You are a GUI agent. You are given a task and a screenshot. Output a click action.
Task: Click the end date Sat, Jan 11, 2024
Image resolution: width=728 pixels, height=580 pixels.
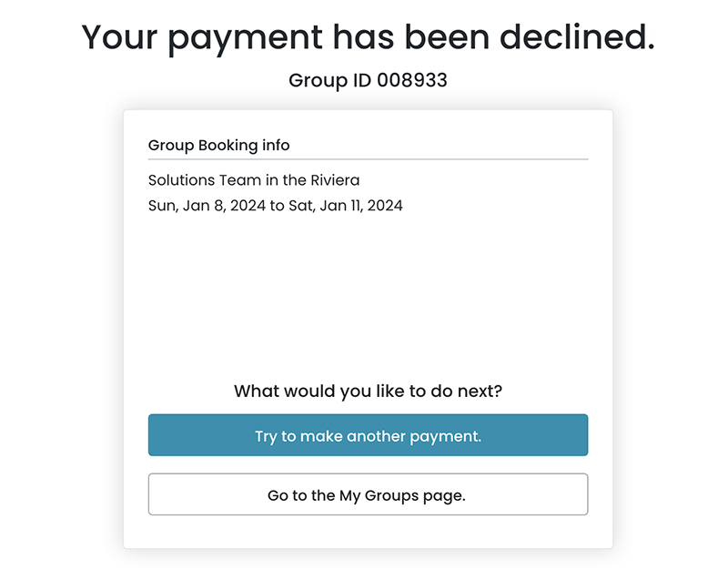coord(346,206)
